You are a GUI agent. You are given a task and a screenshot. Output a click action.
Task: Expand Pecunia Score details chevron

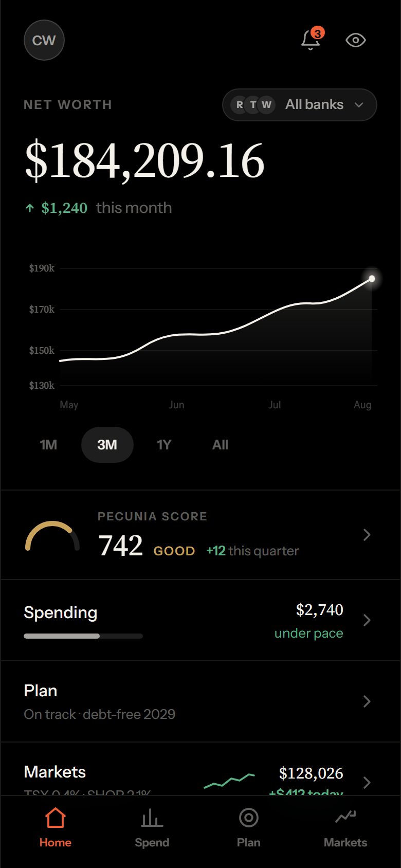pos(367,535)
